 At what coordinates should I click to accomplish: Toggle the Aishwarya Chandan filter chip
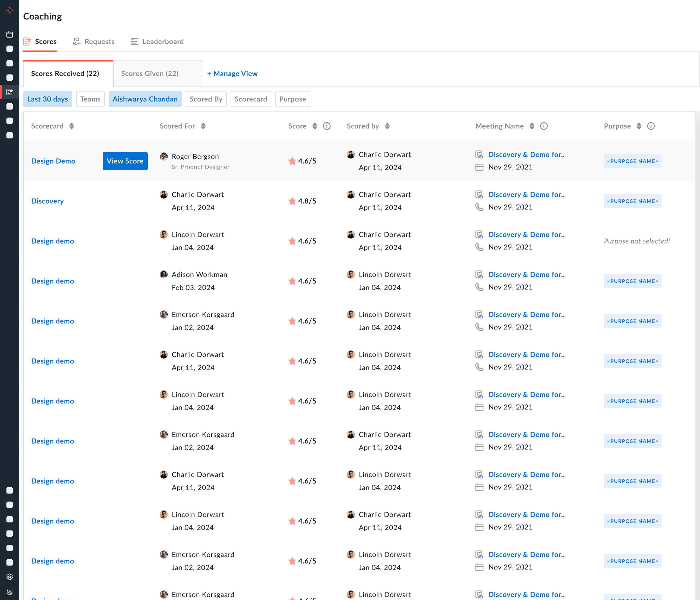[145, 99]
